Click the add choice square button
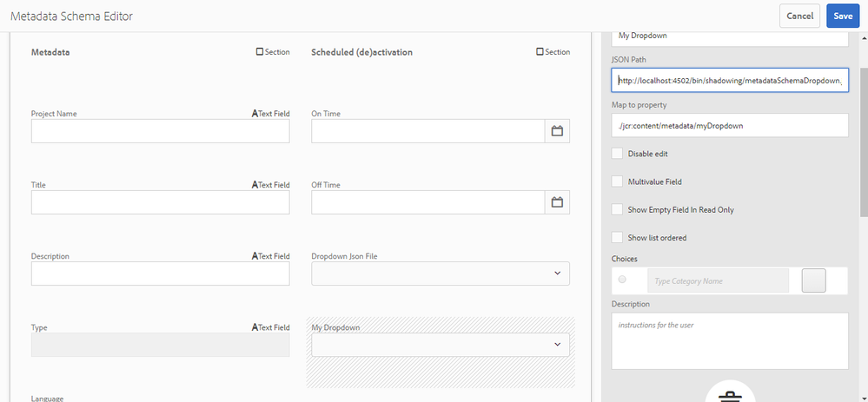Viewport: 868px width, 402px height. tap(813, 280)
